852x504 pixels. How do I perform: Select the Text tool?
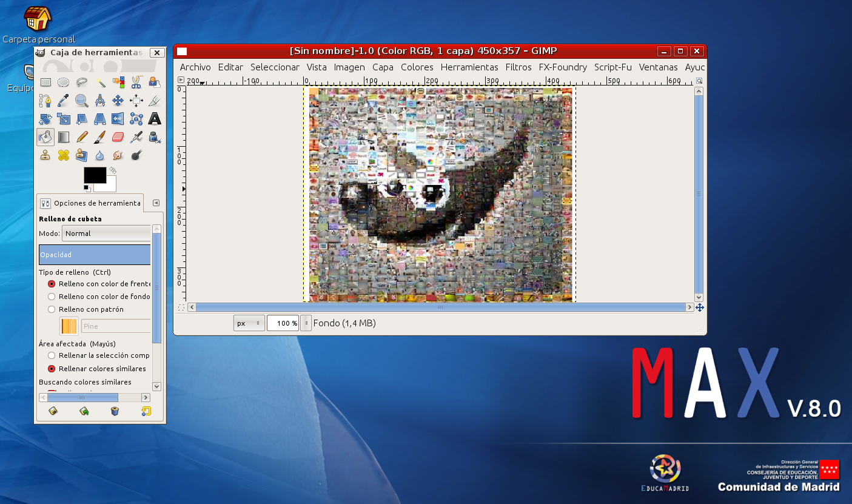pos(155,119)
